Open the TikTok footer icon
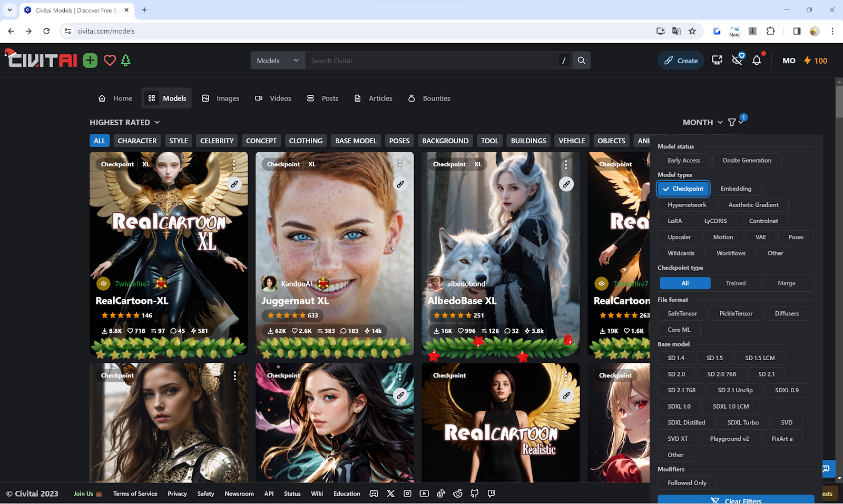The width and height of the screenshot is (843, 504). (x=441, y=493)
